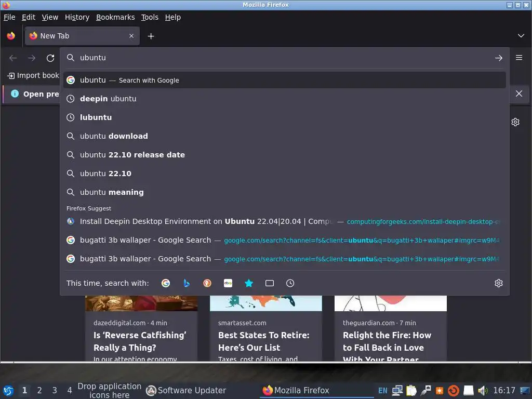Go forward one page
The height and width of the screenshot is (399, 532).
pos(32,58)
